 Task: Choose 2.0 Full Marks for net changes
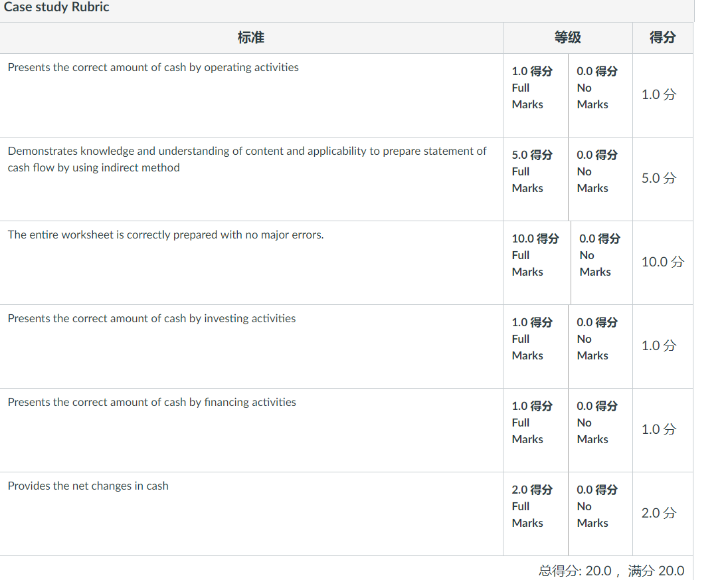point(535,514)
